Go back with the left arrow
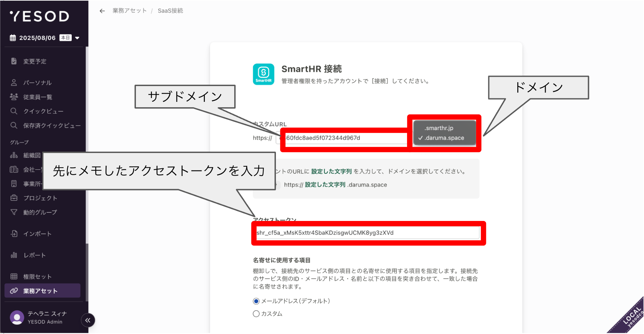Screen dimensions: 644x334 pyautogui.click(x=102, y=11)
